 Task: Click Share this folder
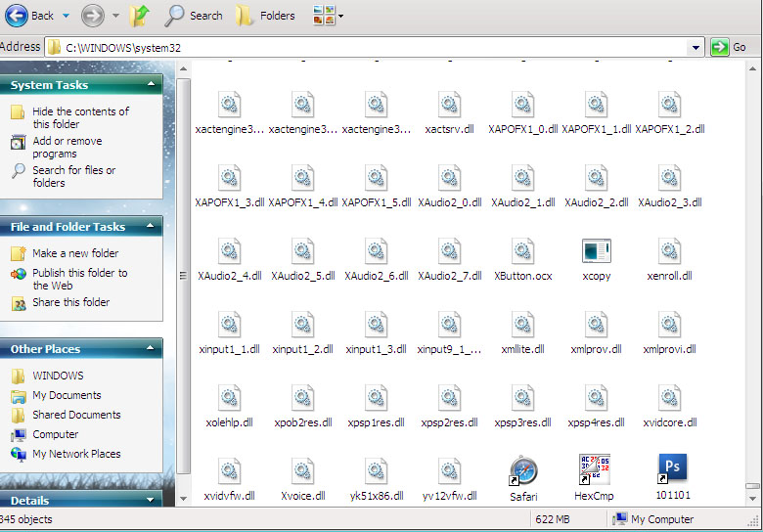71,302
